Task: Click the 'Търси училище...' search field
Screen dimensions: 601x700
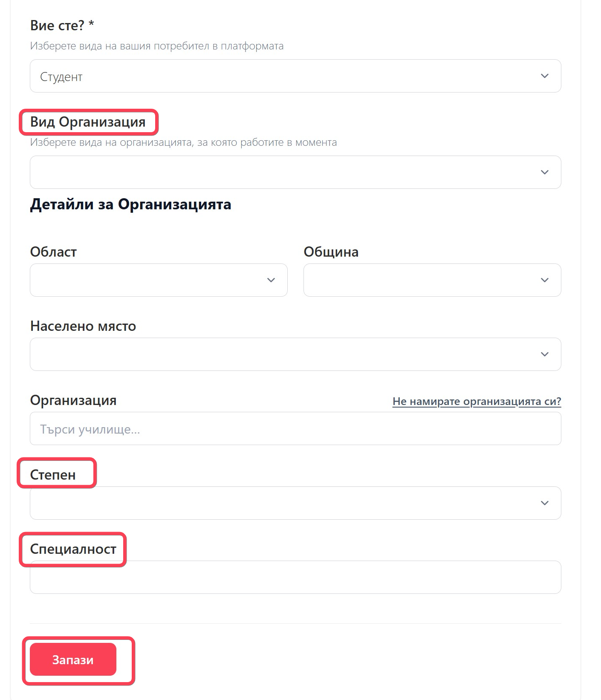Action: pos(295,428)
